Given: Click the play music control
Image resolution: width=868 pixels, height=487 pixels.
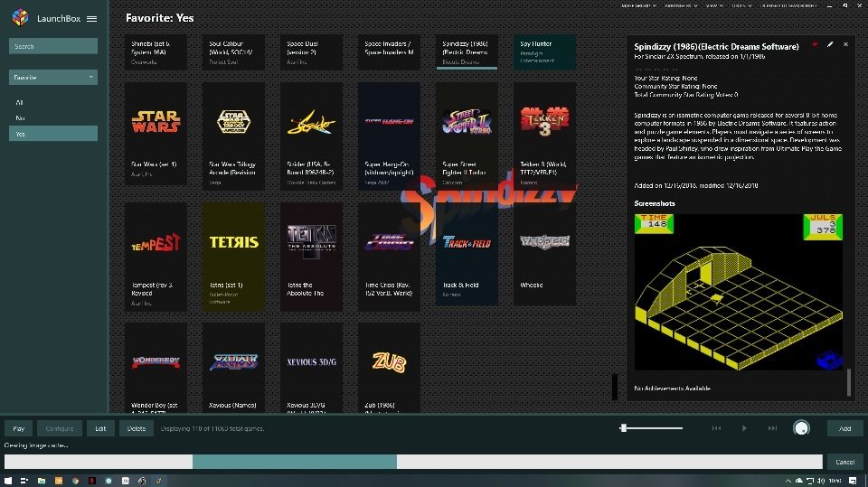Looking at the screenshot, I should tap(744, 428).
